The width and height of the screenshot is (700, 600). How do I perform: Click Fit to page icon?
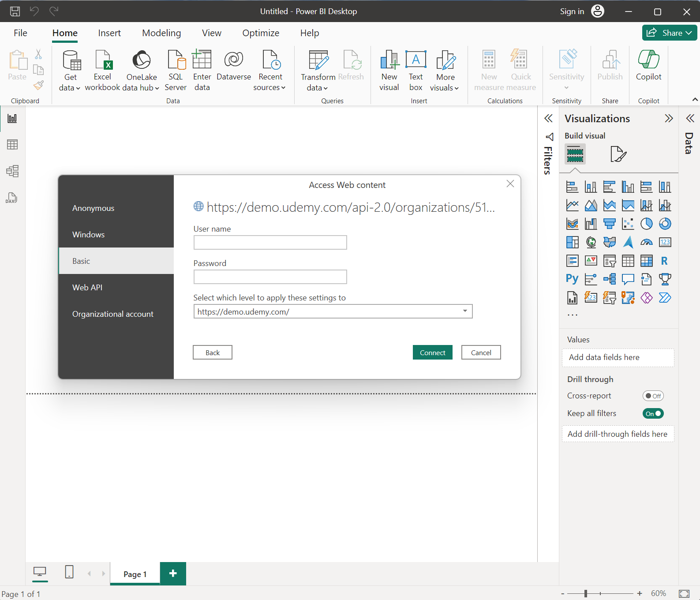[684, 593]
